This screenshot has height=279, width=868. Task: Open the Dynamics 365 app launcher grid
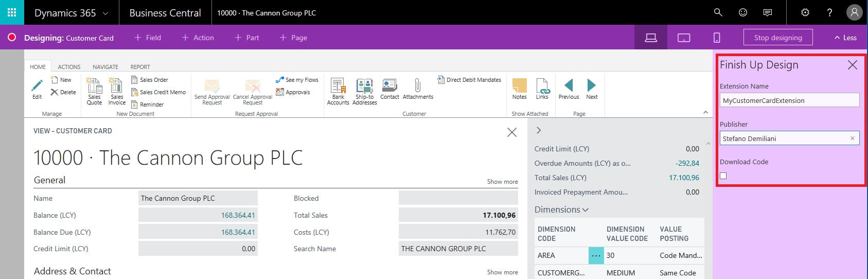coord(12,12)
